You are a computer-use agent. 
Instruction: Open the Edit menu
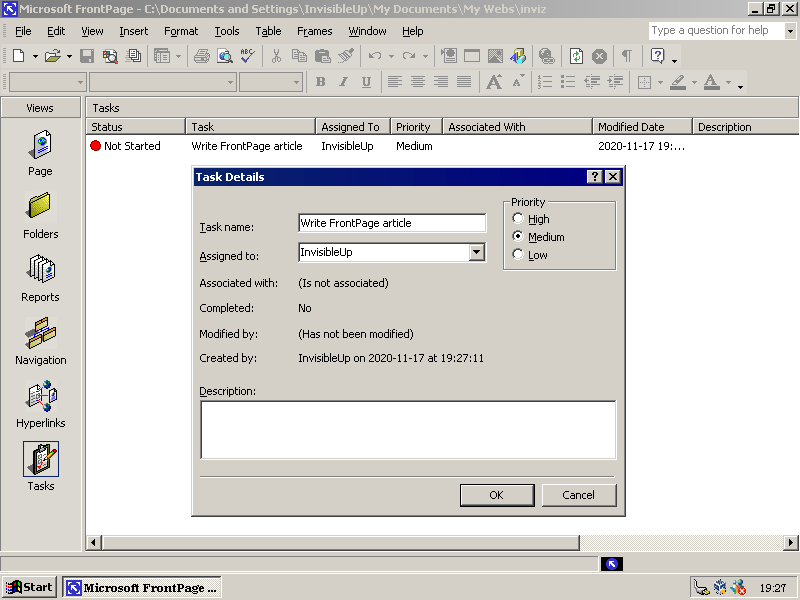pyautogui.click(x=56, y=31)
